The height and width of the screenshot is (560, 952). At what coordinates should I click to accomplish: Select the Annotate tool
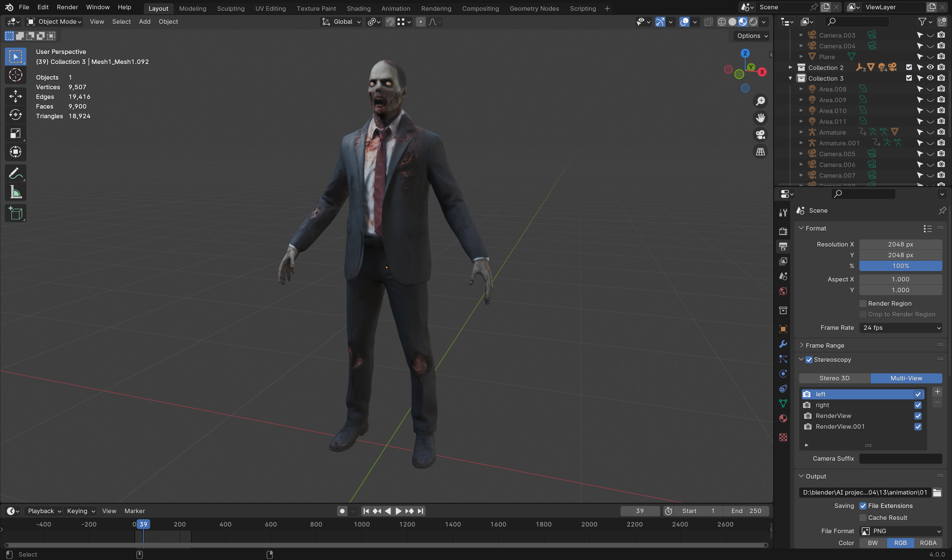16,173
